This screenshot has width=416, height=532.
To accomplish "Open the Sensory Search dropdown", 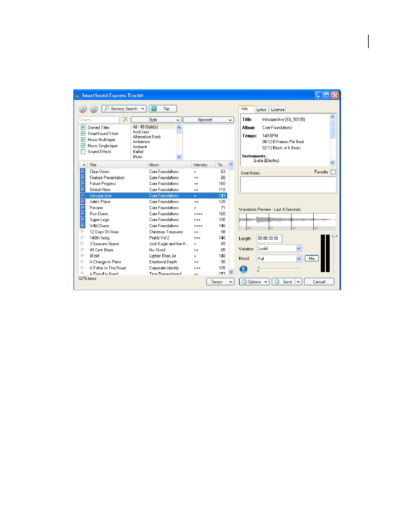I will click(x=124, y=109).
